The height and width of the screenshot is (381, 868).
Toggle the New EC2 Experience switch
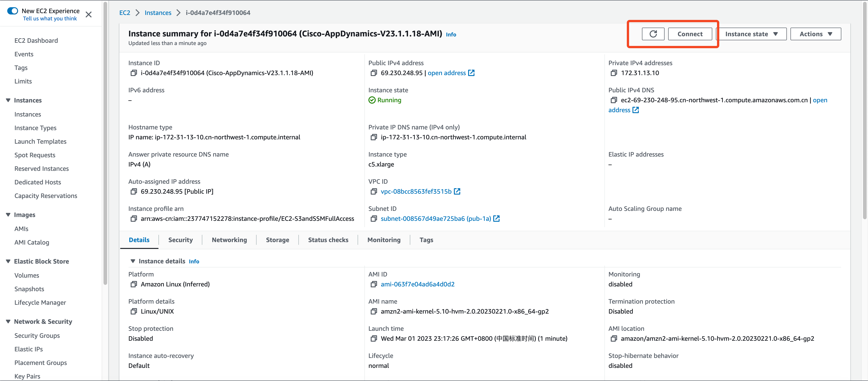pyautogui.click(x=12, y=11)
